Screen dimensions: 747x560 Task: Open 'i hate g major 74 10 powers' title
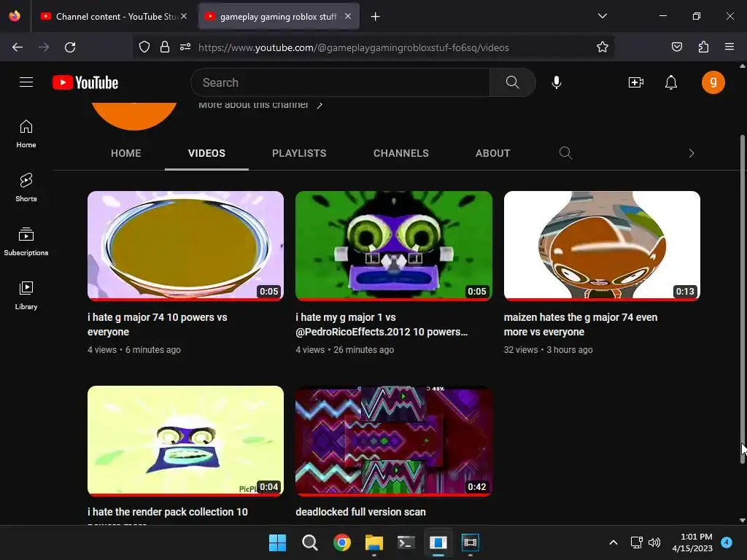tap(158, 324)
